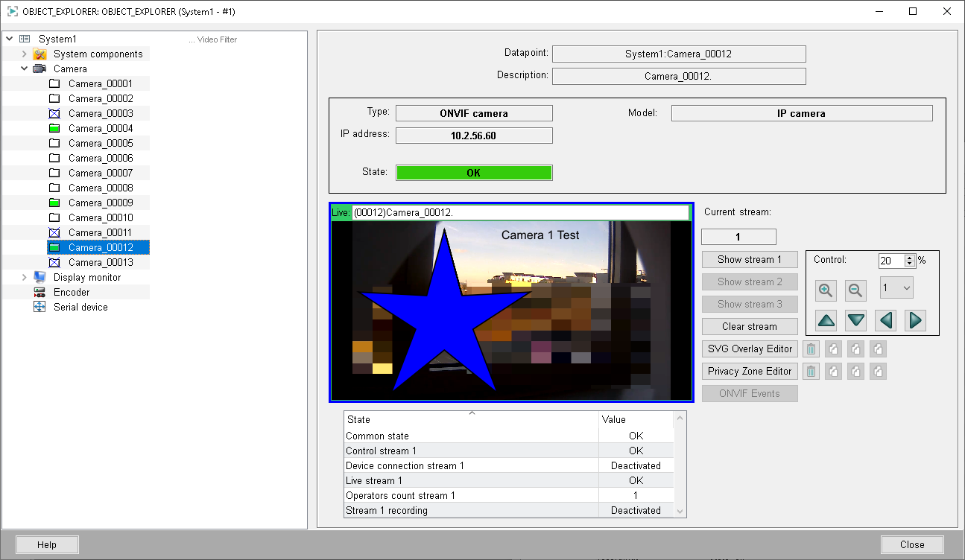Select Serial device in the tree
965x560 pixels.
pyautogui.click(x=80, y=307)
